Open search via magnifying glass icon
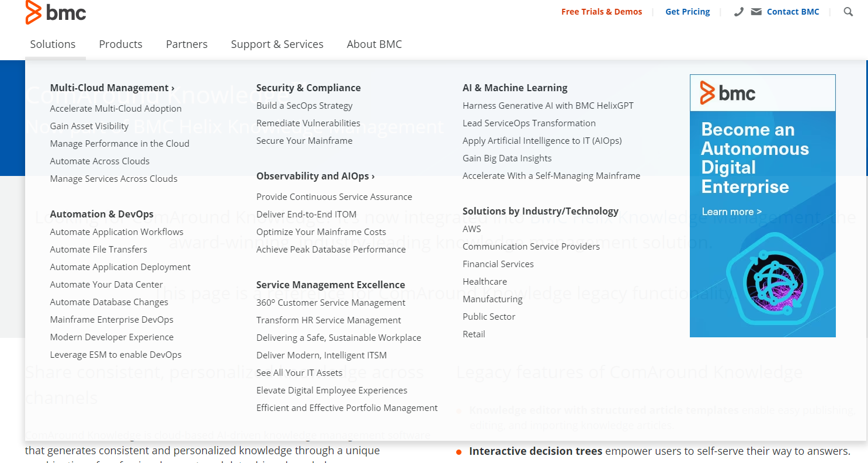Image resolution: width=868 pixels, height=463 pixels. [848, 12]
